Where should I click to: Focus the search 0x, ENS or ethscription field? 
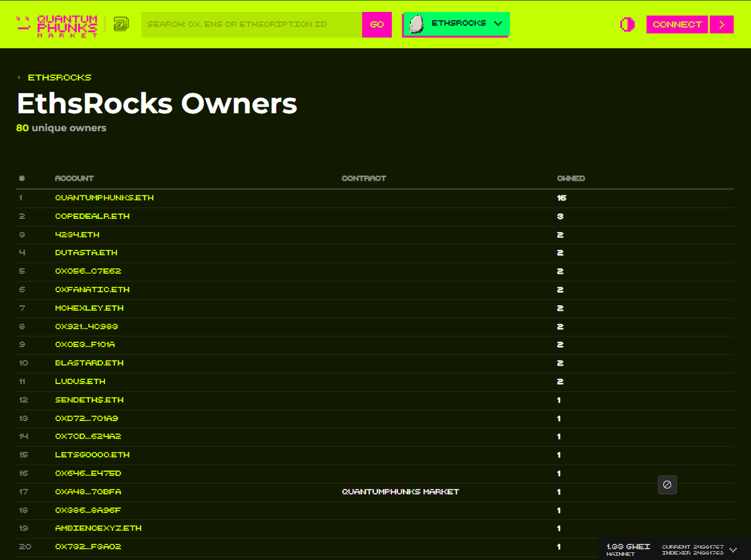click(252, 24)
